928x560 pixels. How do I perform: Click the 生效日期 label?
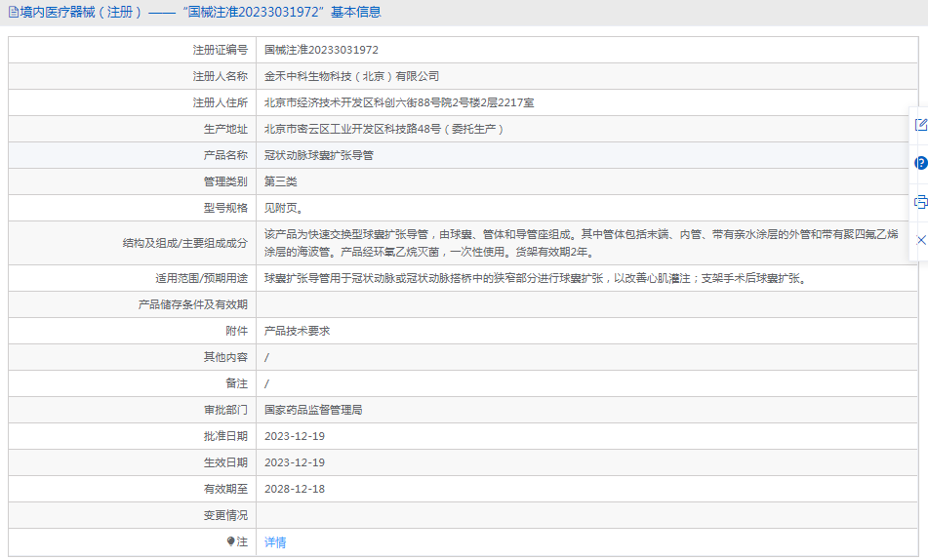pos(225,462)
